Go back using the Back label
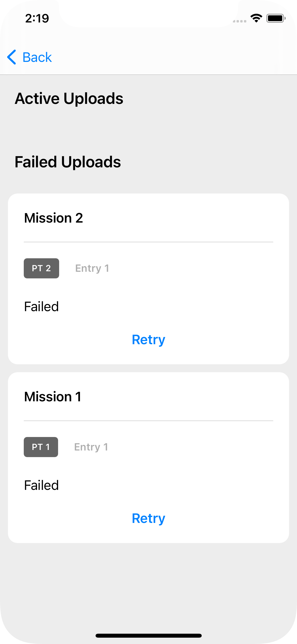Viewport: 297px width, 644px height. click(37, 57)
